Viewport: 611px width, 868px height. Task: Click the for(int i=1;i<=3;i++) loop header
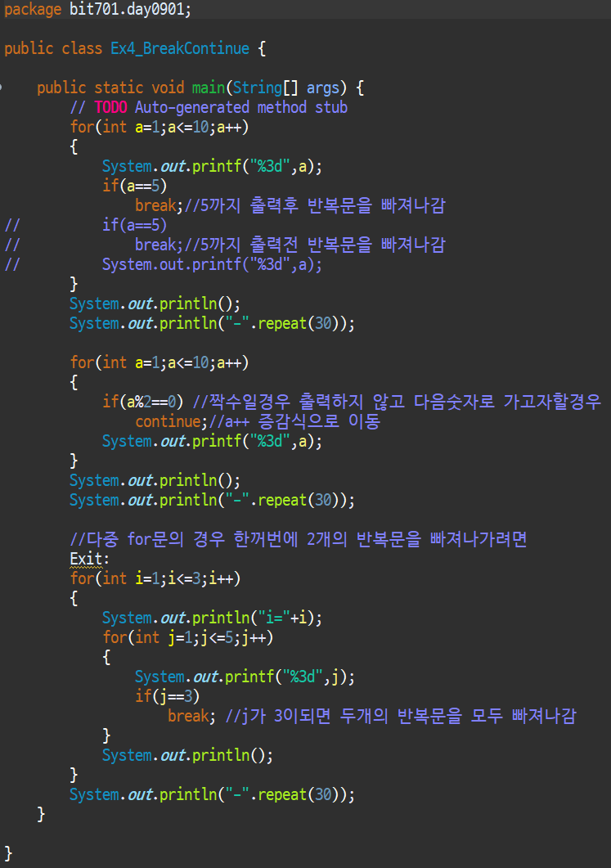click(155, 579)
